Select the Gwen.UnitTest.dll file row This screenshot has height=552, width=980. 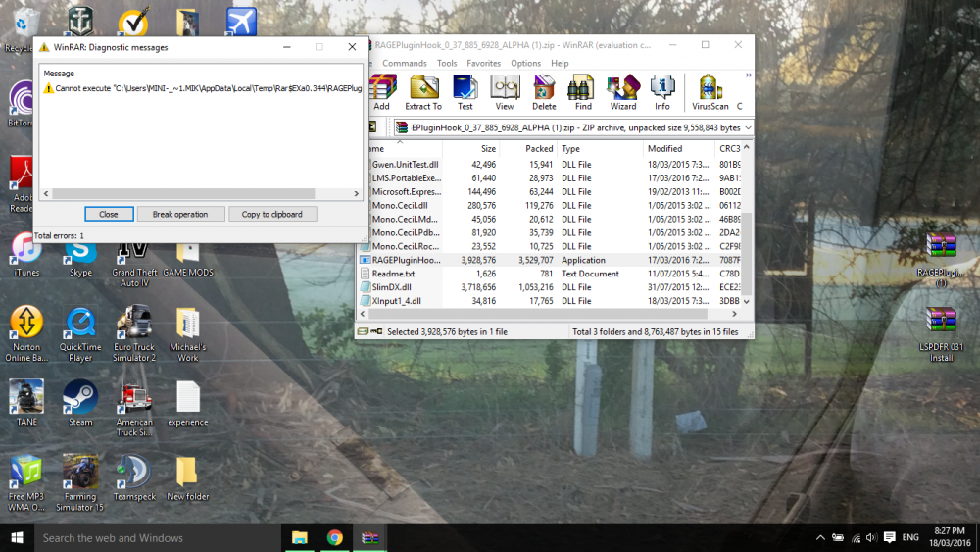coord(550,165)
